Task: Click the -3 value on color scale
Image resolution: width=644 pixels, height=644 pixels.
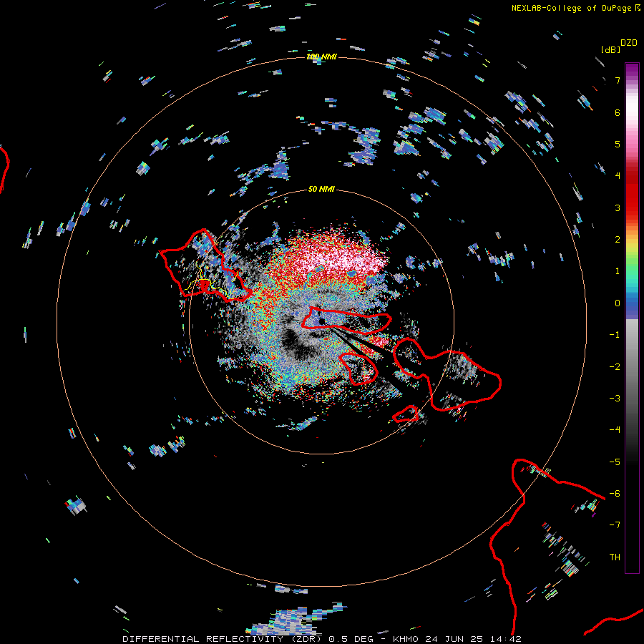Action: point(615,399)
